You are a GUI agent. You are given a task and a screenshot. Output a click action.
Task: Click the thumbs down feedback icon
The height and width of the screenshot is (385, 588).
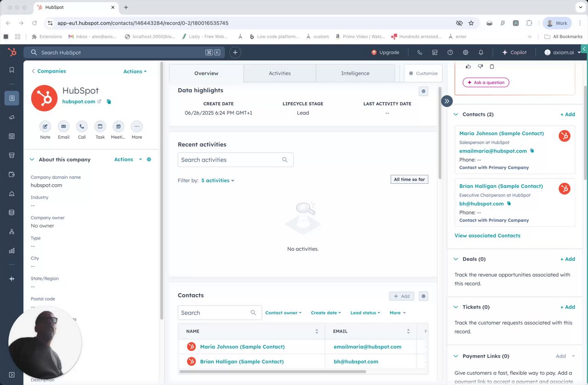point(480,67)
